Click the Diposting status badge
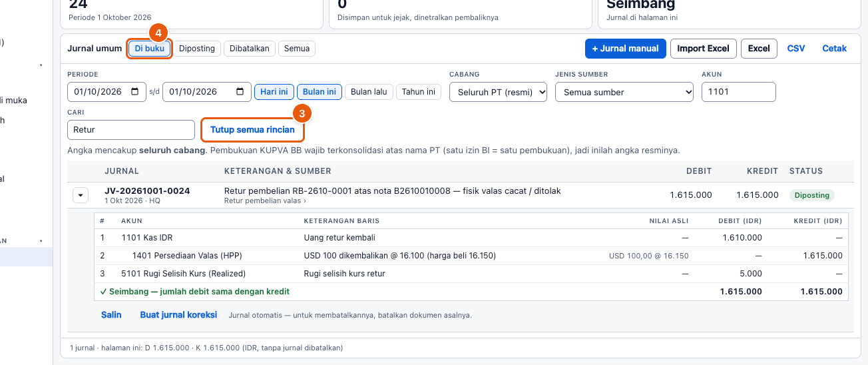The width and height of the screenshot is (868, 365). pyautogui.click(x=811, y=195)
